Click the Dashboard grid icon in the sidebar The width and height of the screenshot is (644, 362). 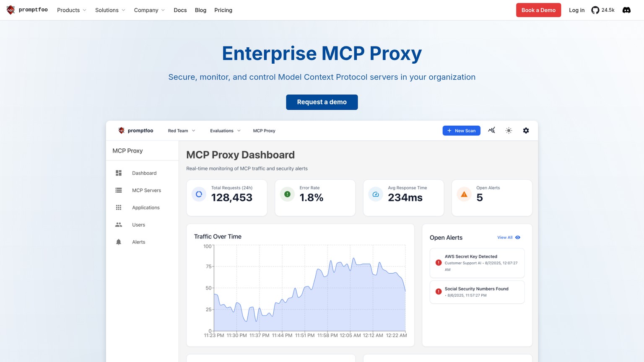click(119, 173)
